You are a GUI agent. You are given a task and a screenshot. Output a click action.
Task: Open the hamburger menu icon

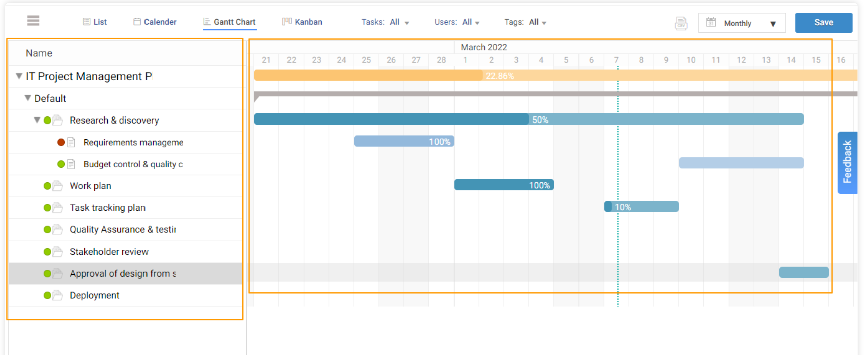pos(33,21)
